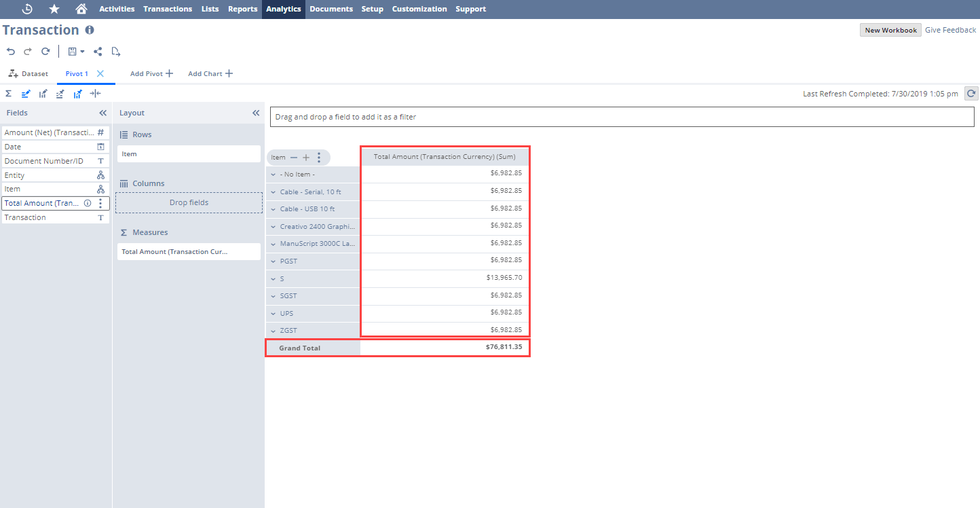Viewport: 980px width, 508px height.
Task: Save the workbook with the disk icon
Action: coord(72,52)
